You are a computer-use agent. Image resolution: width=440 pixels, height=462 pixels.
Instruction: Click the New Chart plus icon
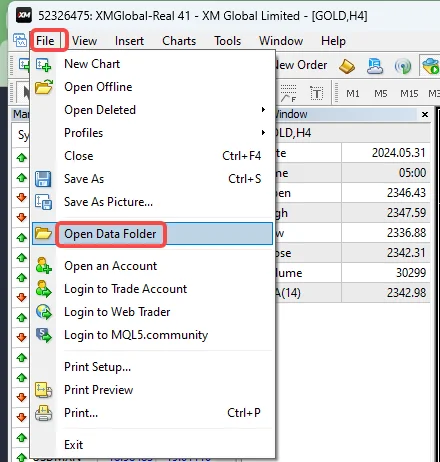tap(44, 64)
